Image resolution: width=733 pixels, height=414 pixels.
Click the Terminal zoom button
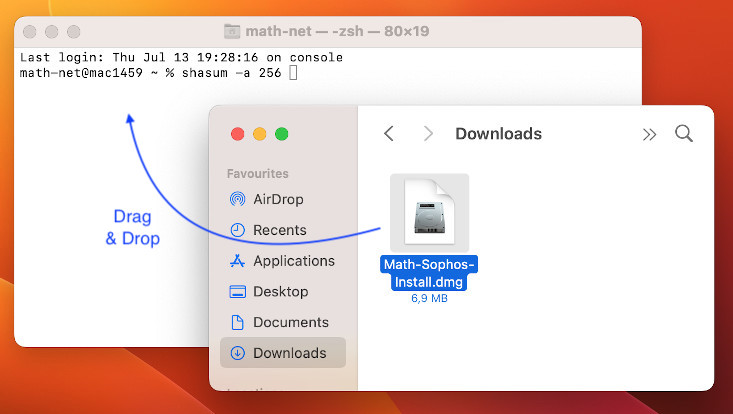73,32
